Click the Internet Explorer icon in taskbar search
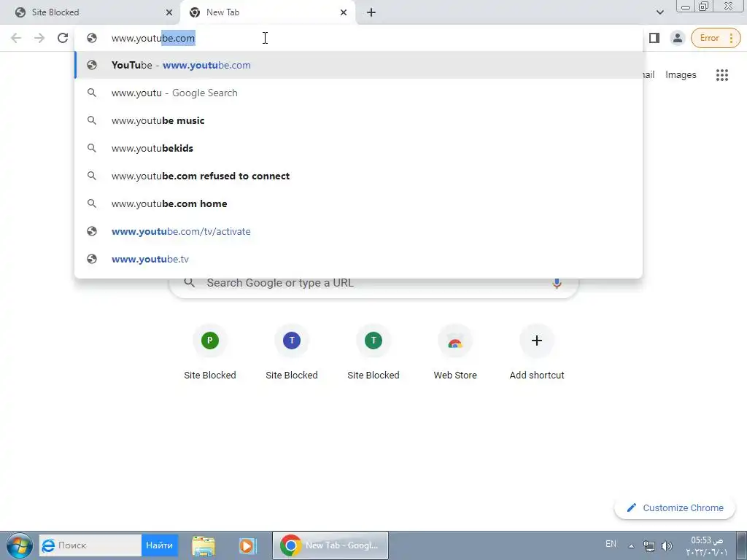Viewport: 747px width, 560px height. click(47, 545)
